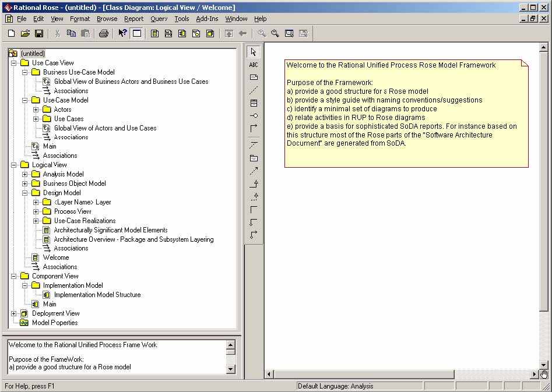
Task: Click the Zoom Out magnifier icon
Action: 275,33
